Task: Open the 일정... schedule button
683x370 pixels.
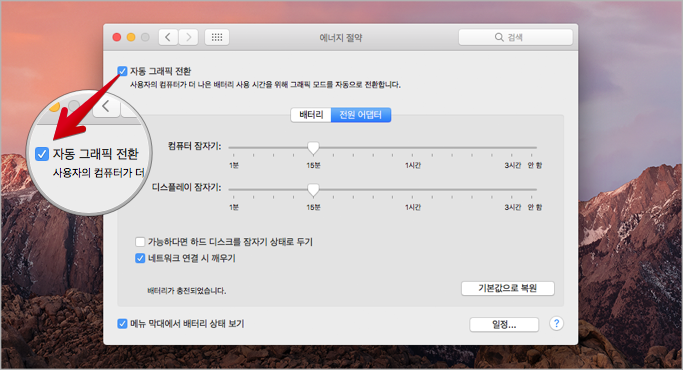Action: 504,325
